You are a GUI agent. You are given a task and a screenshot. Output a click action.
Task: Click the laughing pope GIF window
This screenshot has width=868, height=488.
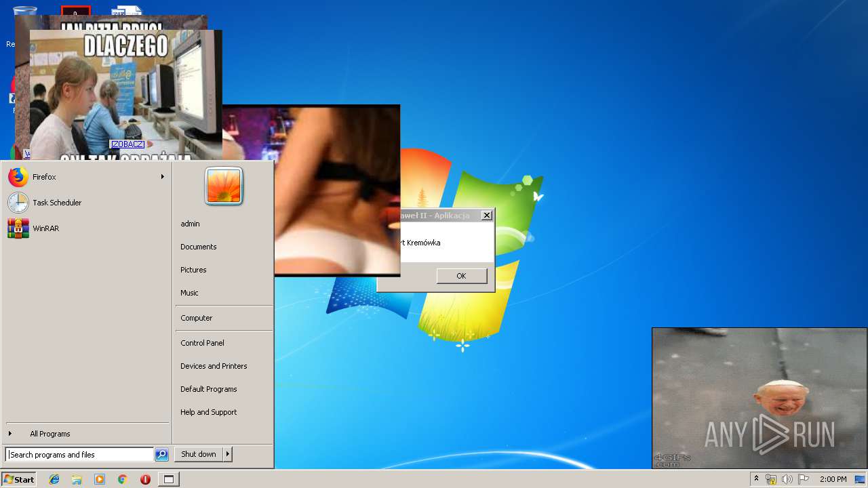coord(759,398)
